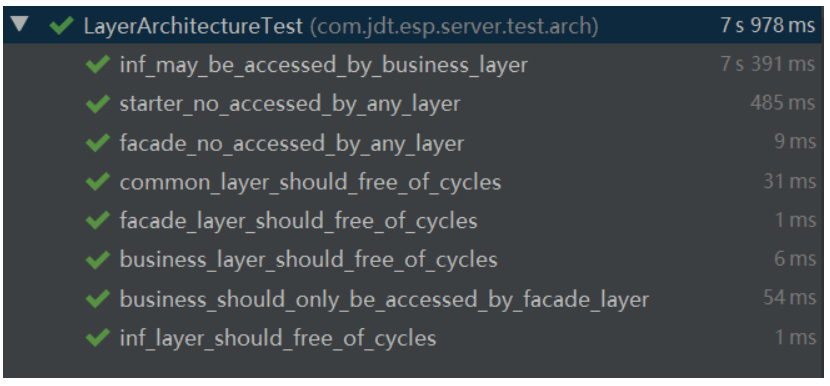Viewport: 830px width, 386px height.
Task: Click checkmark icon of facade_layer_should_free_of_cycles
Action: [97, 221]
